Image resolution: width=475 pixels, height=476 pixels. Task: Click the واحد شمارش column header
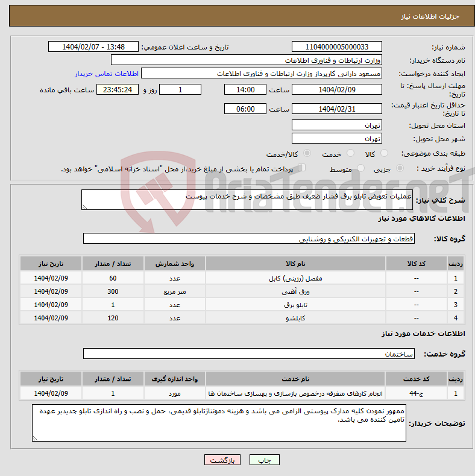coord(175,264)
